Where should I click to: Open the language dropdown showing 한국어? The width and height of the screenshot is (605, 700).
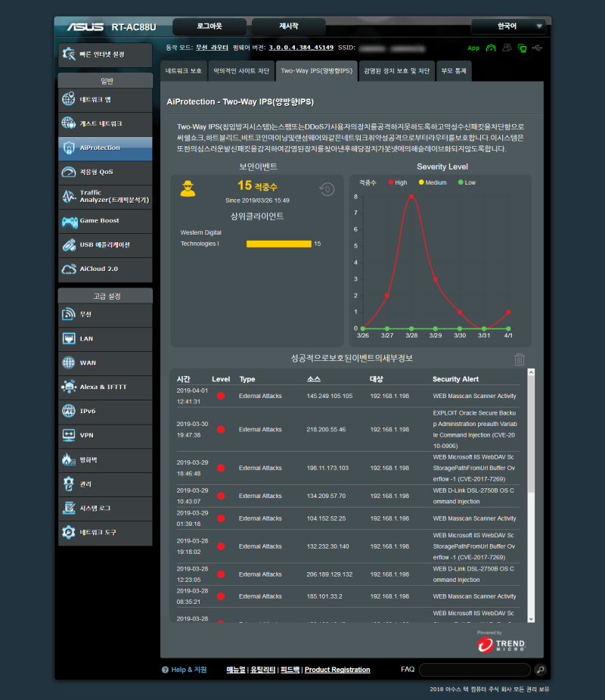coord(509,26)
